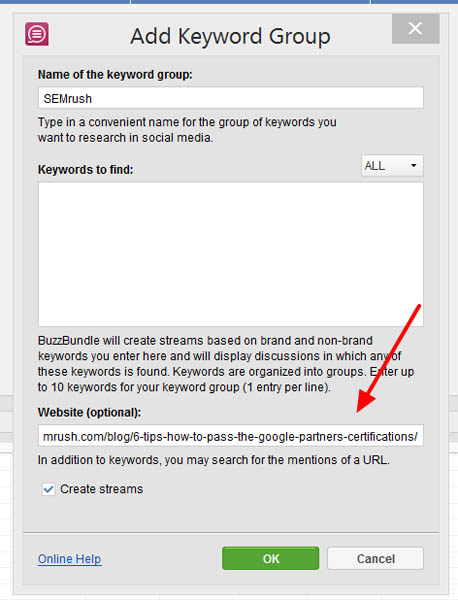Open the ALL match type dropdown

tap(392, 165)
